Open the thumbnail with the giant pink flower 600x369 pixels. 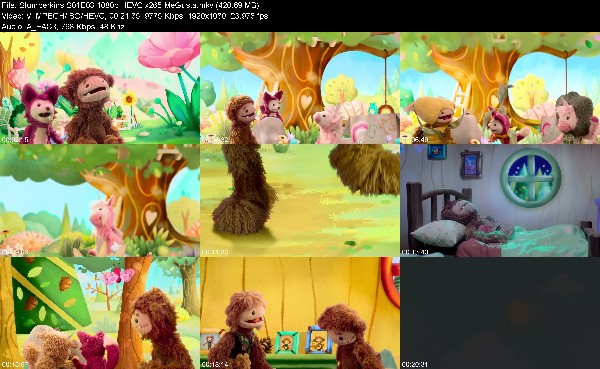[100, 88]
